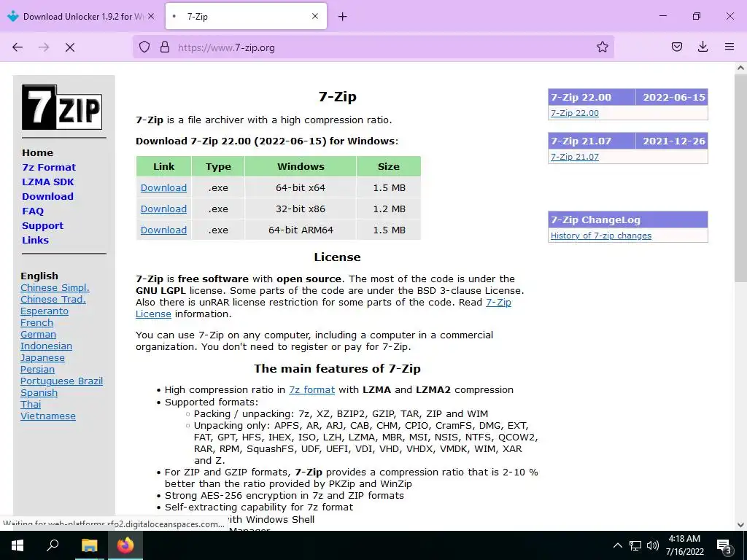Close the 7-Zip tab

tap(315, 16)
